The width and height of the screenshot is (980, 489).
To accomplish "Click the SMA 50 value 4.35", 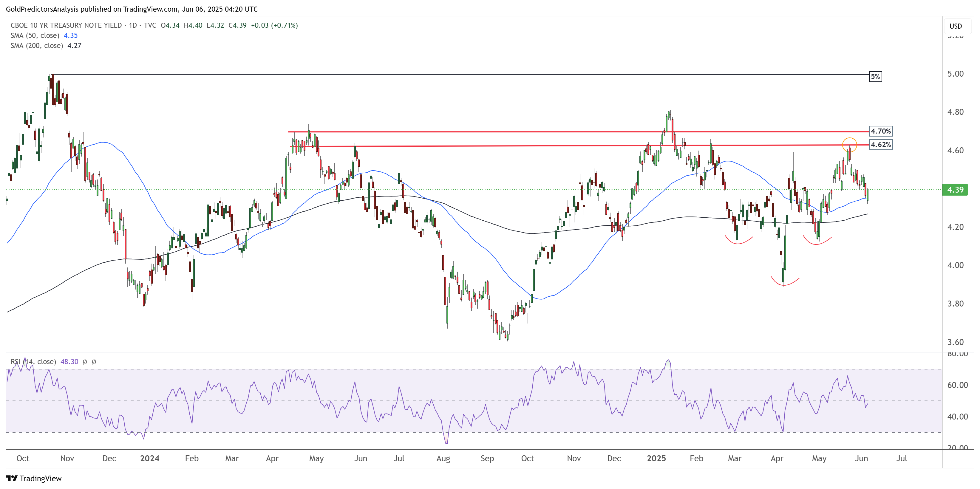I will click(70, 35).
